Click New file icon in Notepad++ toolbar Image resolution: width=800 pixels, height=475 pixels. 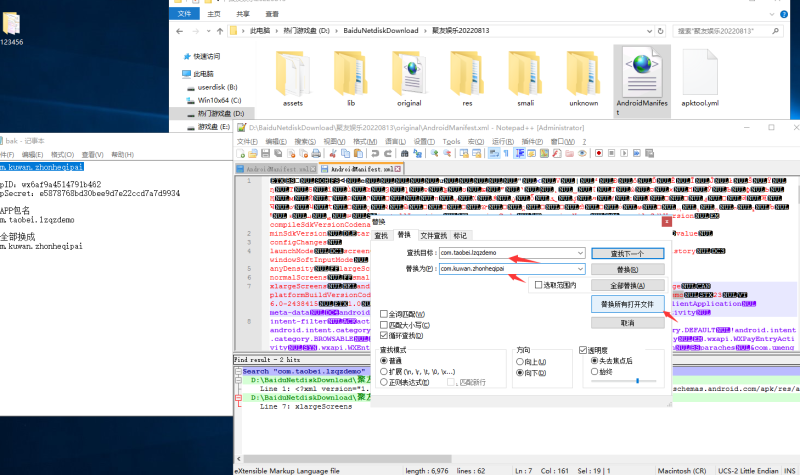click(x=240, y=153)
